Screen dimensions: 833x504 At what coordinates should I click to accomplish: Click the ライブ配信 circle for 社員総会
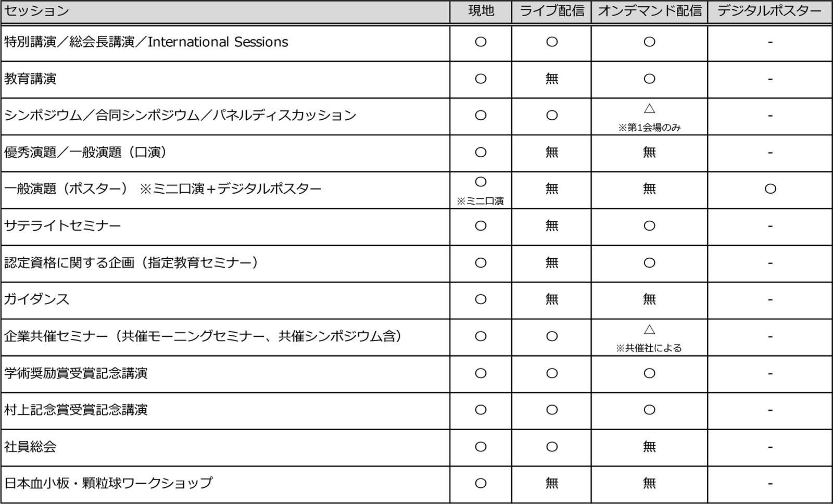click(x=552, y=447)
